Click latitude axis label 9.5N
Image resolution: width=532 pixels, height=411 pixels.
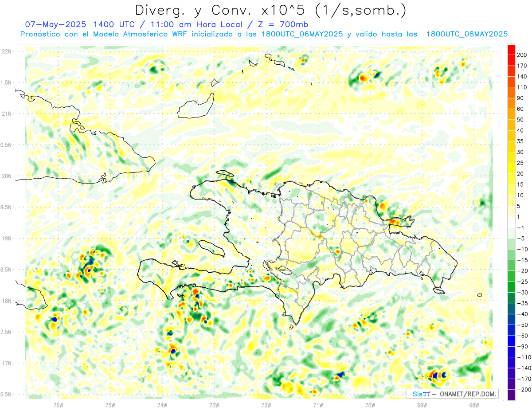pos(7,207)
